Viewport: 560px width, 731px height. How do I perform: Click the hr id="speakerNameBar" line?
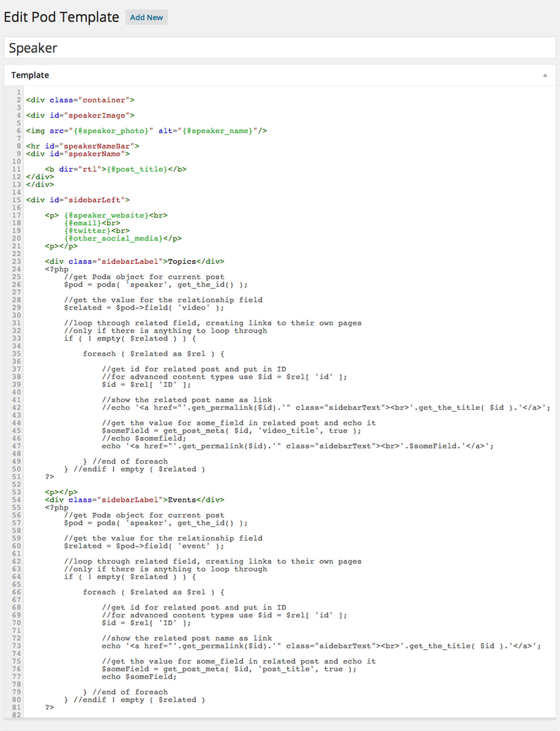pos(82,146)
